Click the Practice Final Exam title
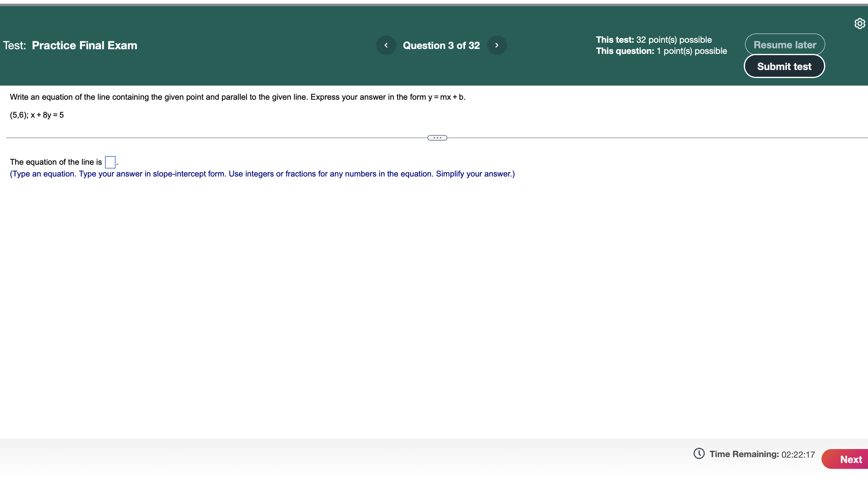Screen dimensions: 868x480 84,46
